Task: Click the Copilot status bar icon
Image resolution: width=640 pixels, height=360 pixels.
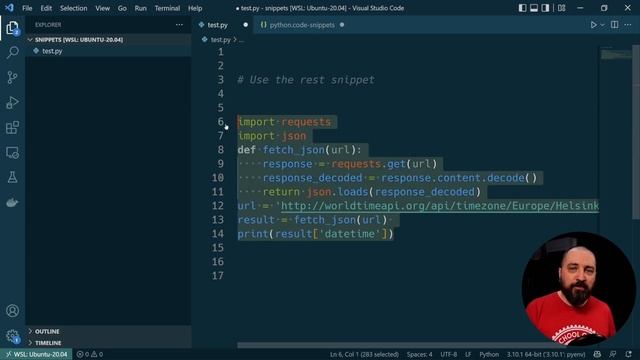Action: pos(597,354)
